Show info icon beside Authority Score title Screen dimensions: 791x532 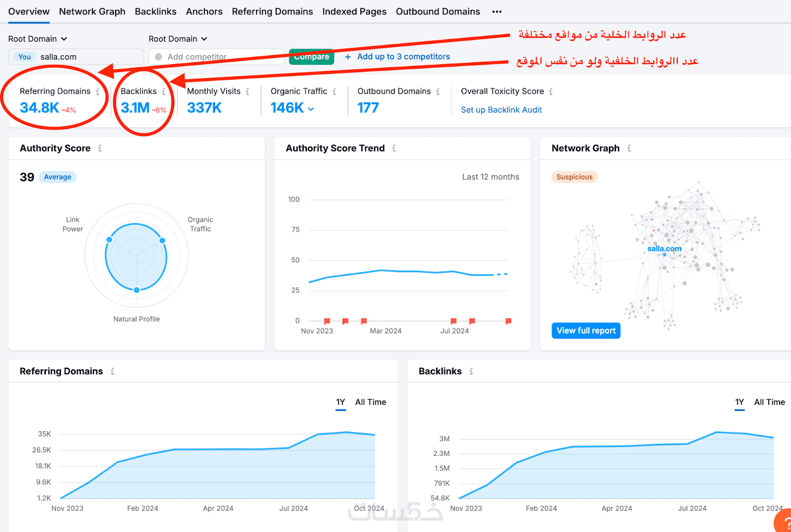click(100, 148)
